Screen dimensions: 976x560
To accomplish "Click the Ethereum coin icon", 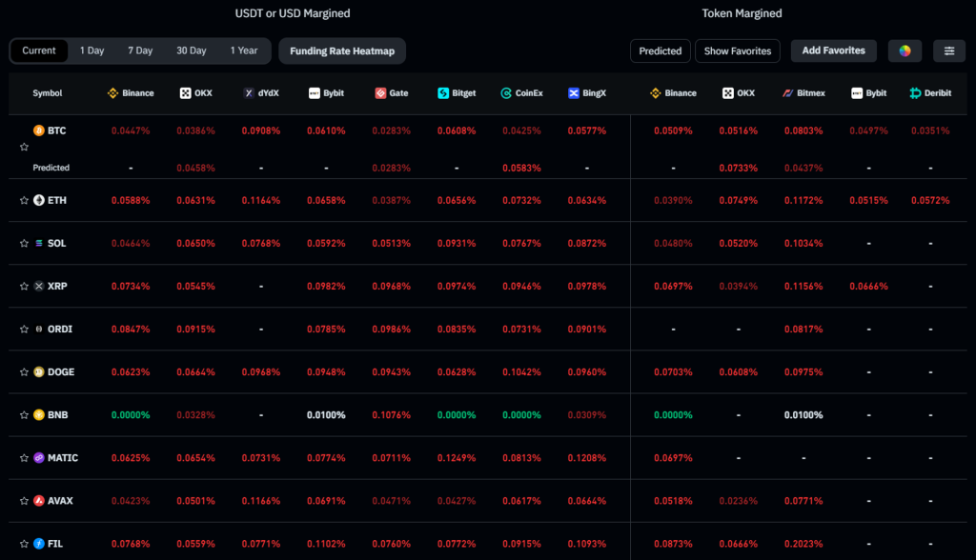I will coord(39,200).
